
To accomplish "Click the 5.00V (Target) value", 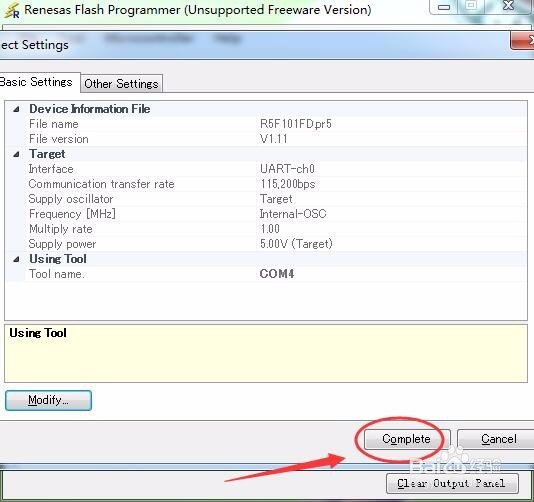I will pyautogui.click(x=296, y=244).
